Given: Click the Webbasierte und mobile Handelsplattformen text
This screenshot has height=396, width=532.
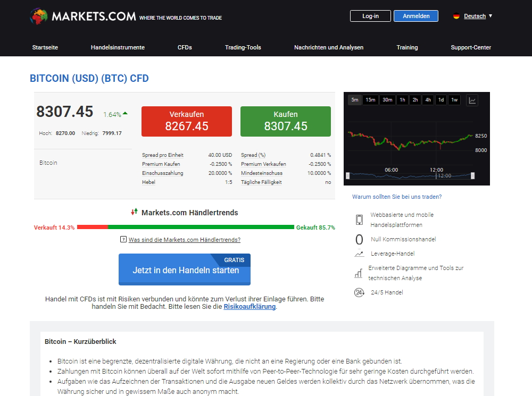Looking at the screenshot, I should pos(402,220).
